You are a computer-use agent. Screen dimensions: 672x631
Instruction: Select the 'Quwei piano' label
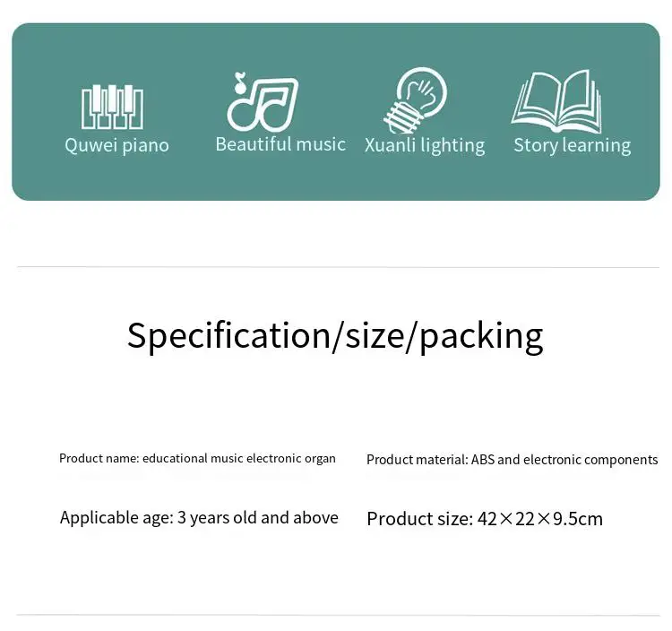[116, 145]
